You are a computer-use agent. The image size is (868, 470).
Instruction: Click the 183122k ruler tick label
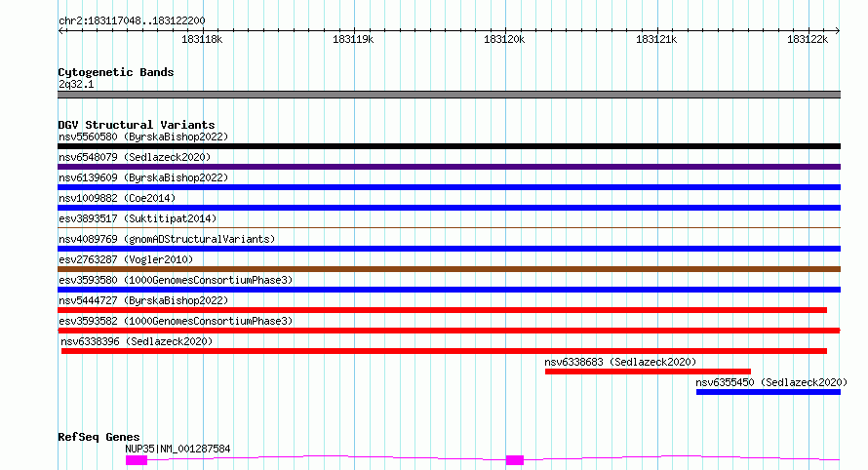(808, 39)
